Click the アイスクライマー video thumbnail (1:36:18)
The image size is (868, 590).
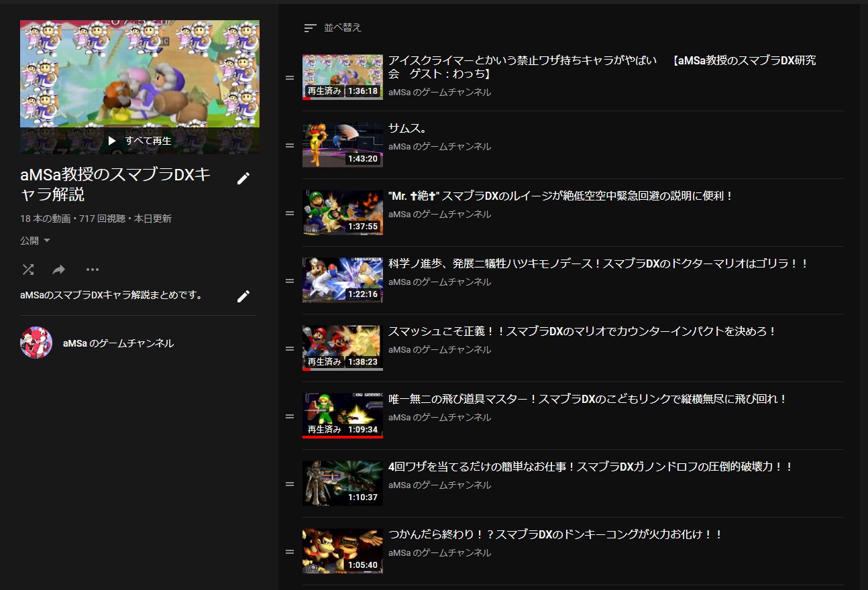343,77
